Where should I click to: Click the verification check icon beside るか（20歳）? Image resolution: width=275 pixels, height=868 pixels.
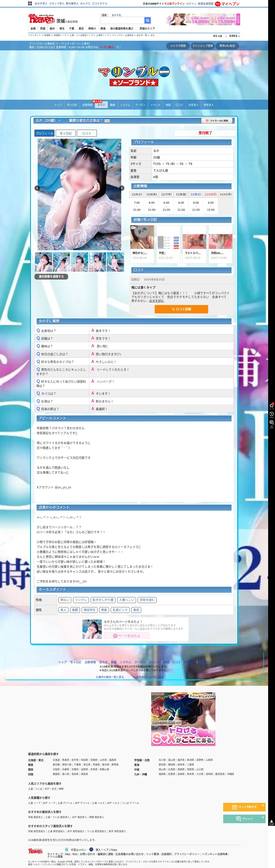tap(60, 120)
